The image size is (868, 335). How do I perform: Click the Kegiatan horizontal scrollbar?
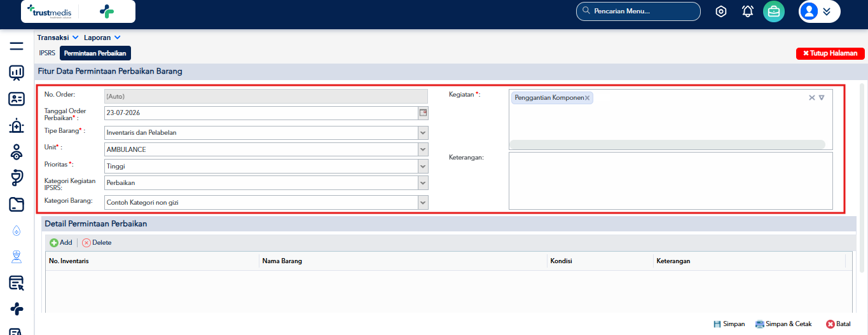tap(668, 144)
